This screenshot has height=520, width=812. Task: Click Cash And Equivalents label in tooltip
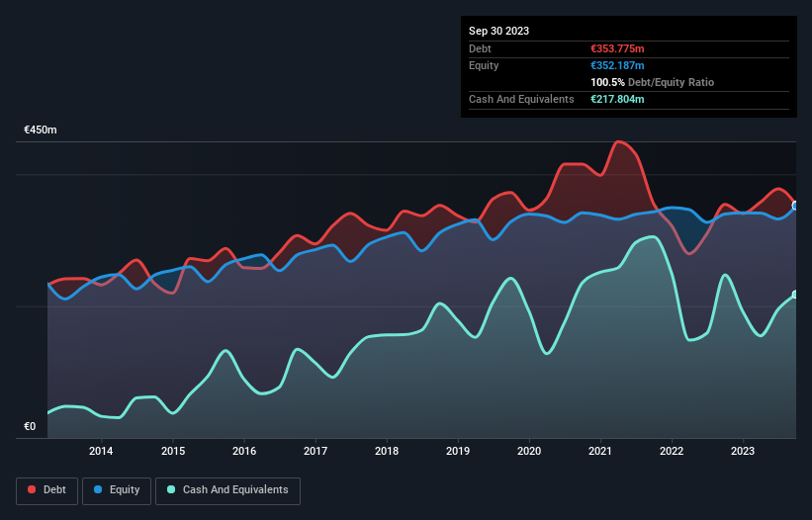coord(521,99)
